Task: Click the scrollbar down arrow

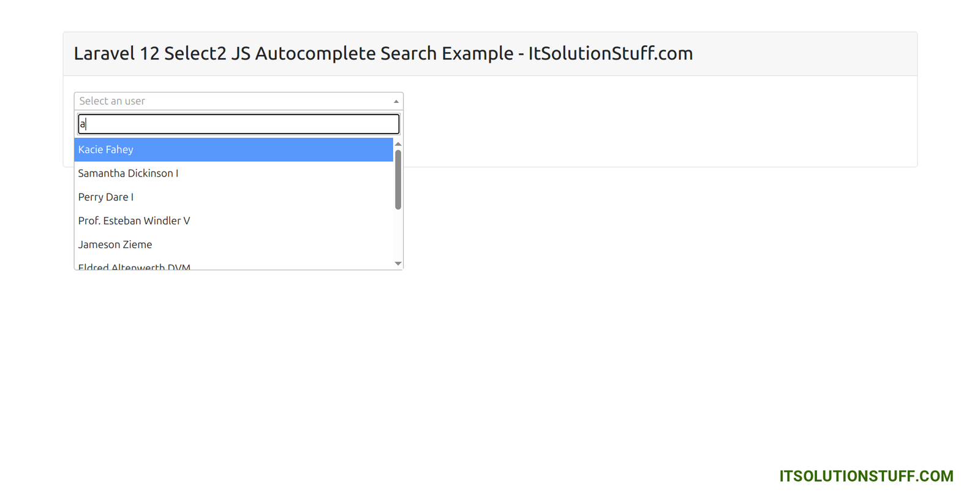Action: tap(398, 263)
